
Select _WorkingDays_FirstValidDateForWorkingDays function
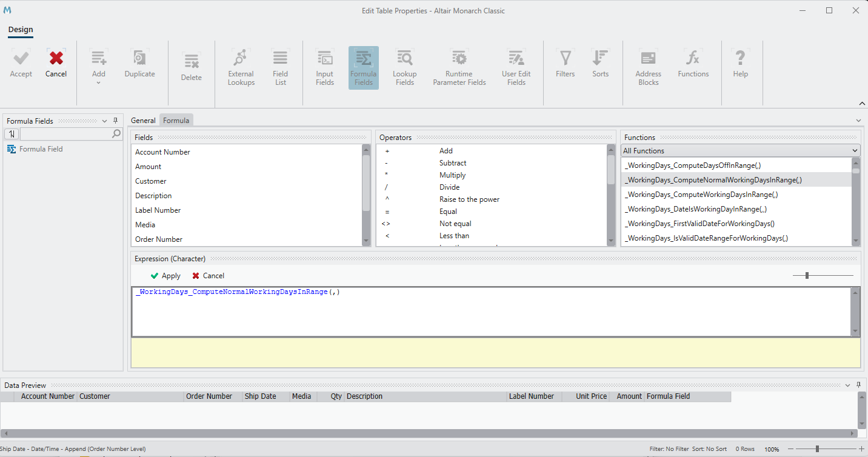699,224
